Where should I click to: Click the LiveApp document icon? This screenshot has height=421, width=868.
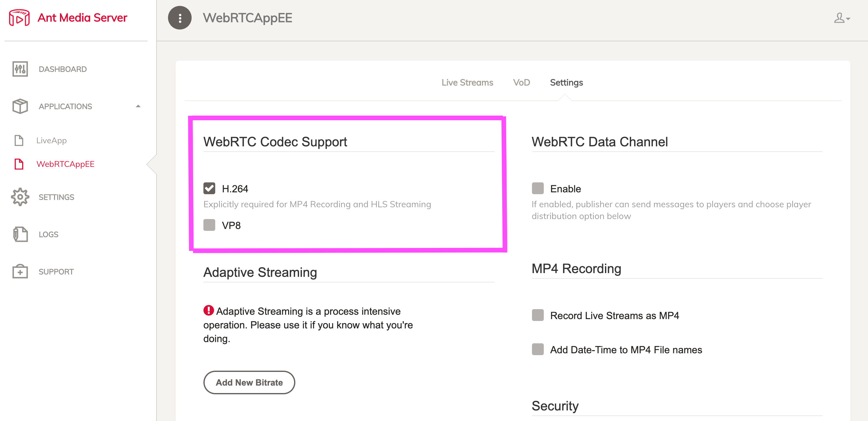(19, 140)
